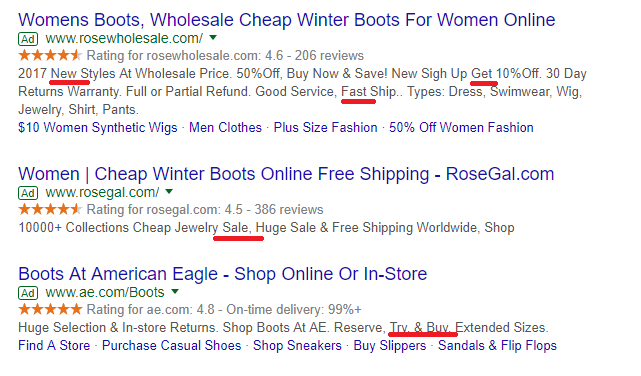Viewport: 641px width, 376px height.
Task: Open the Purchase Casual Shoes sitelink
Action: point(172,345)
